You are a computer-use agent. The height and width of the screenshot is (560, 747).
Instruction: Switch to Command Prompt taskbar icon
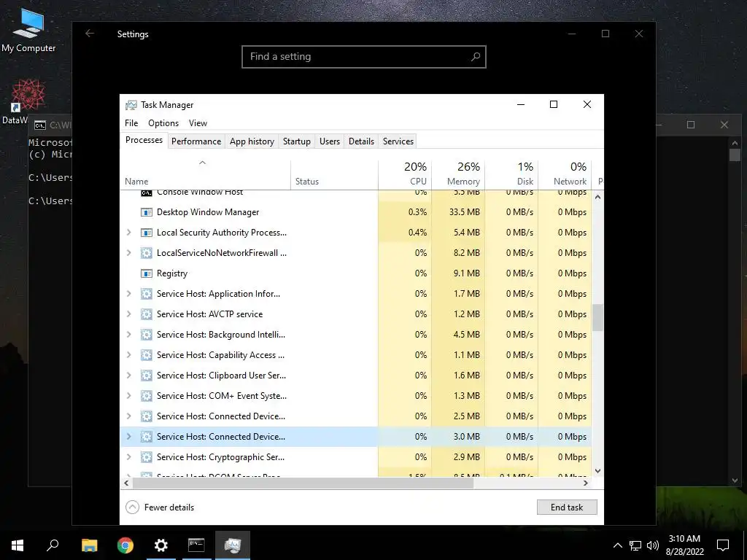196,545
